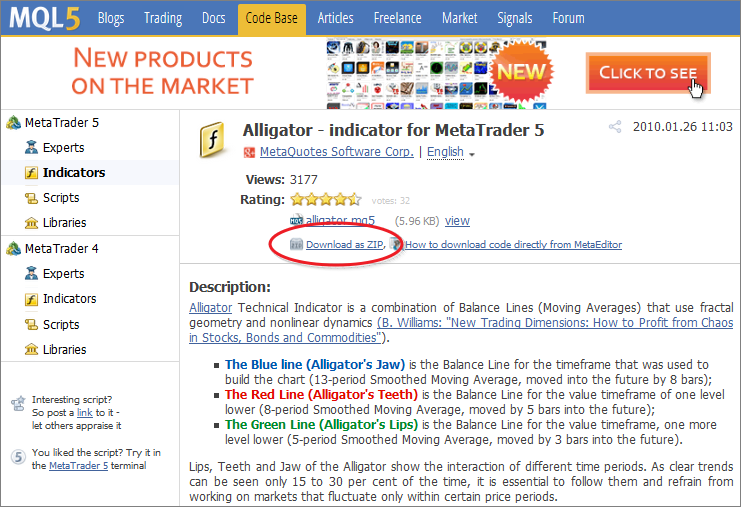The height and width of the screenshot is (507, 741).
Task: Open the MetaTrader 4 section icon
Action: tap(13, 249)
